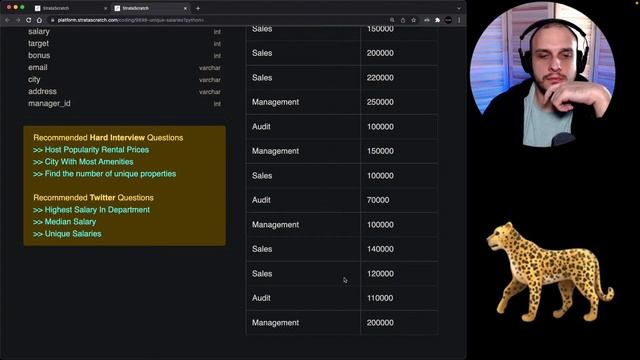Switch to the first StrataScratch tab
The height and width of the screenshot is (360, 640).
tap(70, 8)
